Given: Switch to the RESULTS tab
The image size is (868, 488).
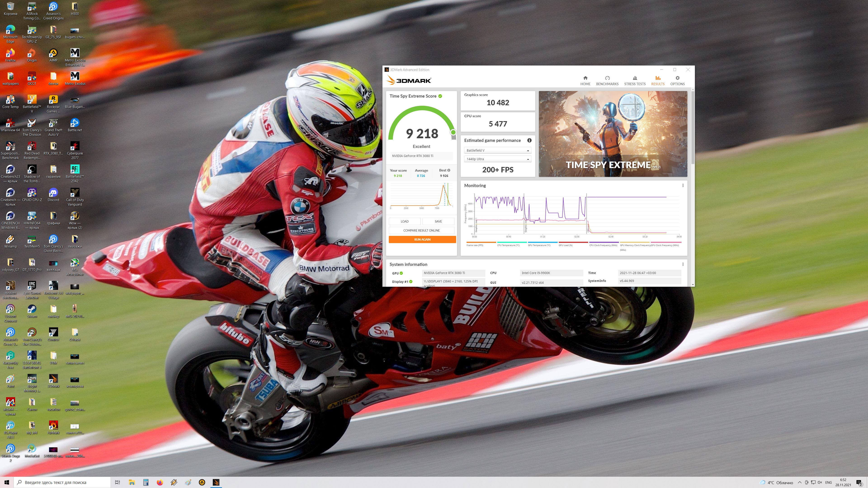Looking at the screenshot, I should tap(657, 80).
